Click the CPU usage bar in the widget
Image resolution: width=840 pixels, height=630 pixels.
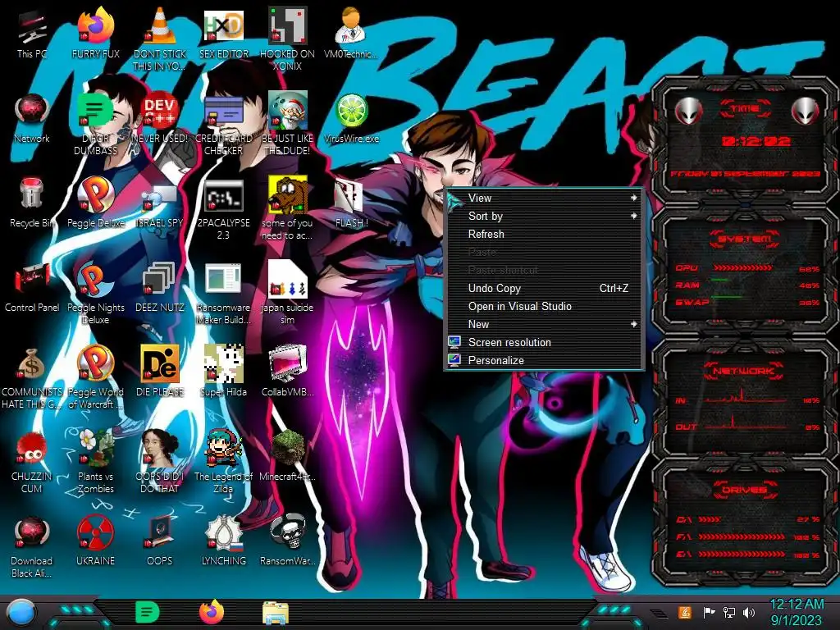[743, 267]
